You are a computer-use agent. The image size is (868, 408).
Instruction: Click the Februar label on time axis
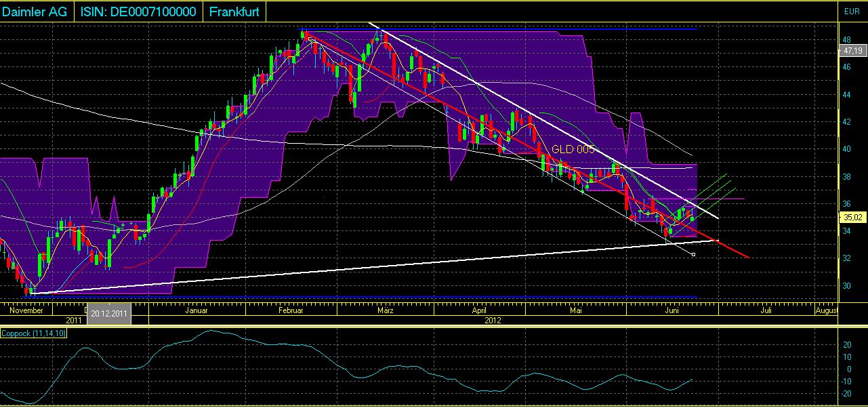291,310
